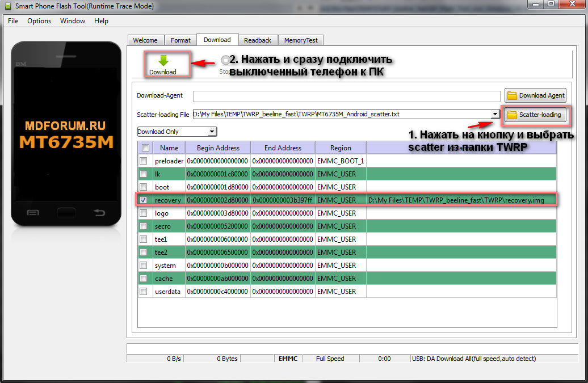588x383 pixels.
Task: Open the Download Only mode dropdown
Action: pyautogui.click(x=212, y=132)
